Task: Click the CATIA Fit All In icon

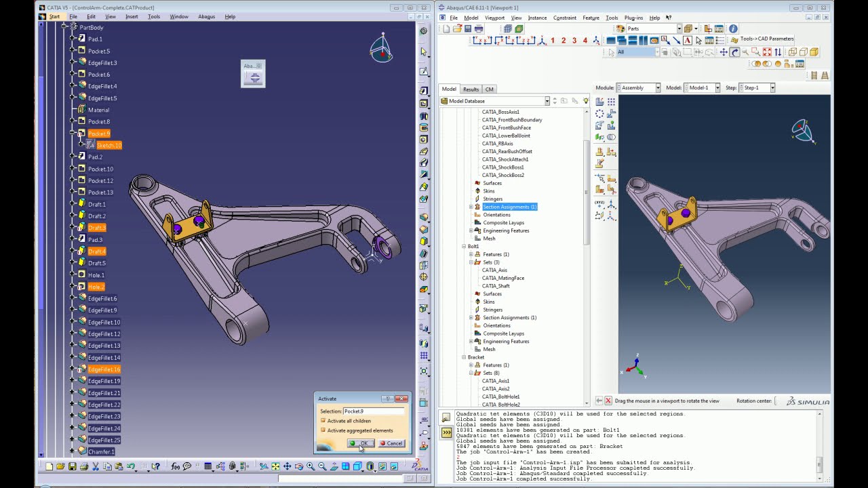Action: (275, 466)
